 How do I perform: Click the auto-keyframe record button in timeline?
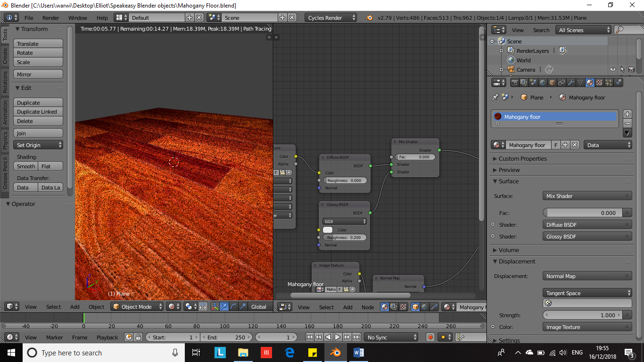430,337
